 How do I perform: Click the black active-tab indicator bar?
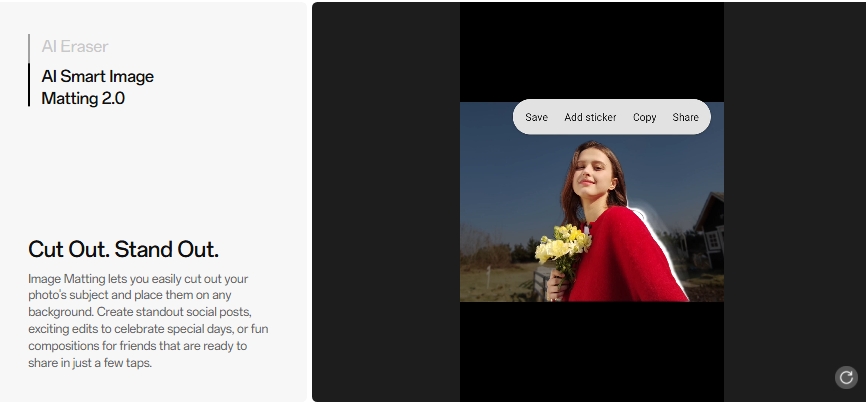29,84
